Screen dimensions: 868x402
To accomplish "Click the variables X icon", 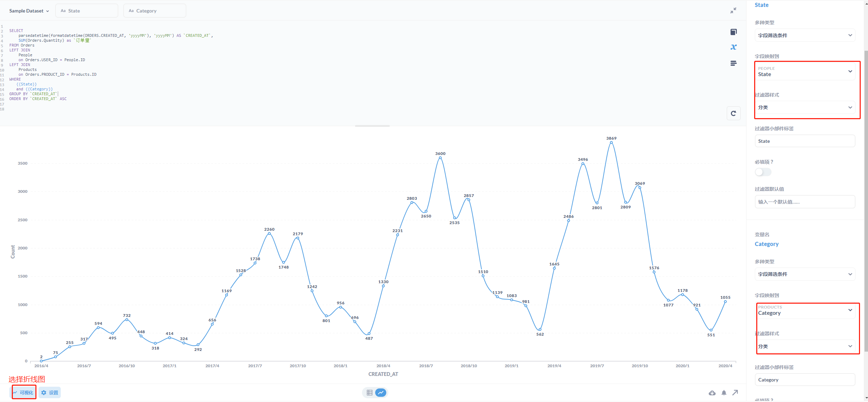I will tap(733, 47).
